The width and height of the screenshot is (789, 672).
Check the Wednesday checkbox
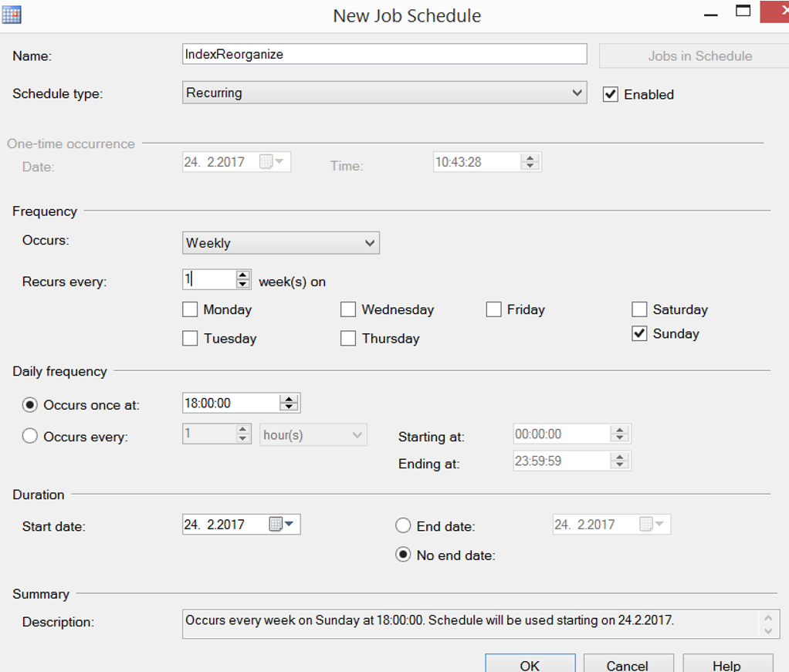[x=347, y=309]
